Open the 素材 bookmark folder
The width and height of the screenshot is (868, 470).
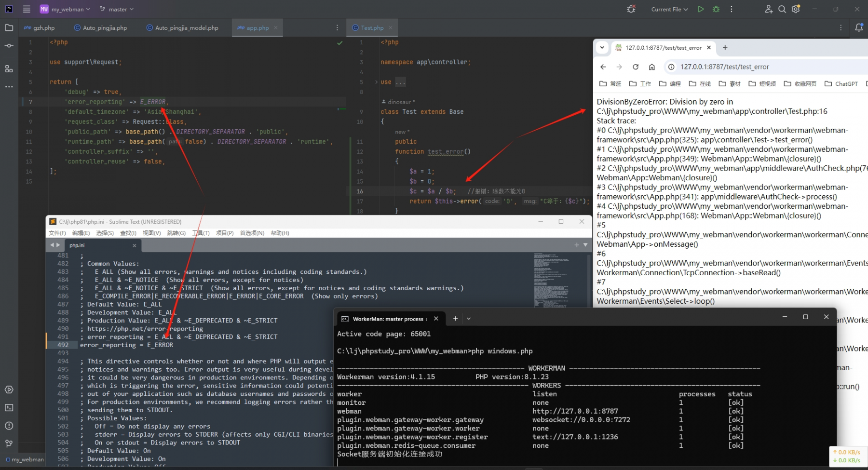click(x=730, y=84)
